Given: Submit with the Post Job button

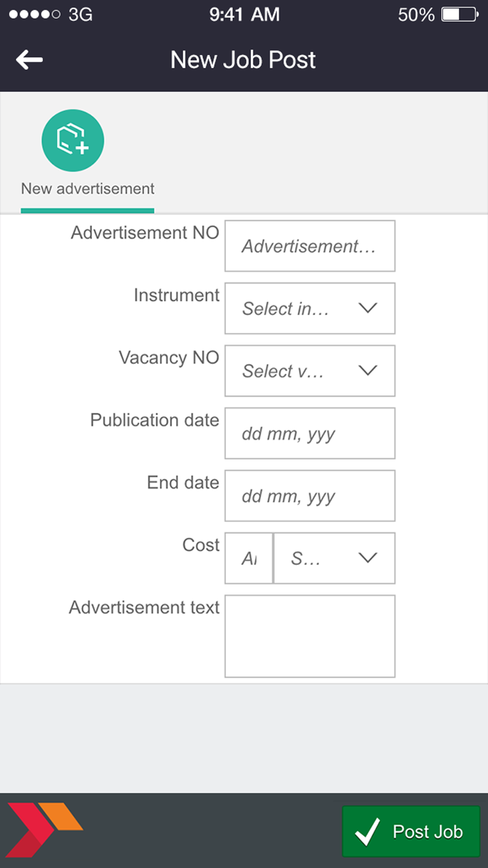Looking at the screenshot, I should [411, 831].
